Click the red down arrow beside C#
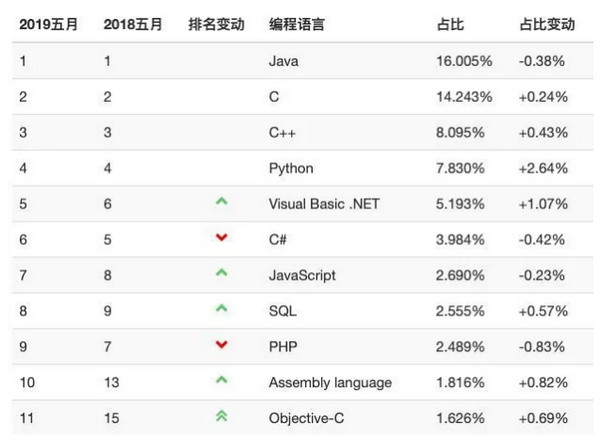 222,239
